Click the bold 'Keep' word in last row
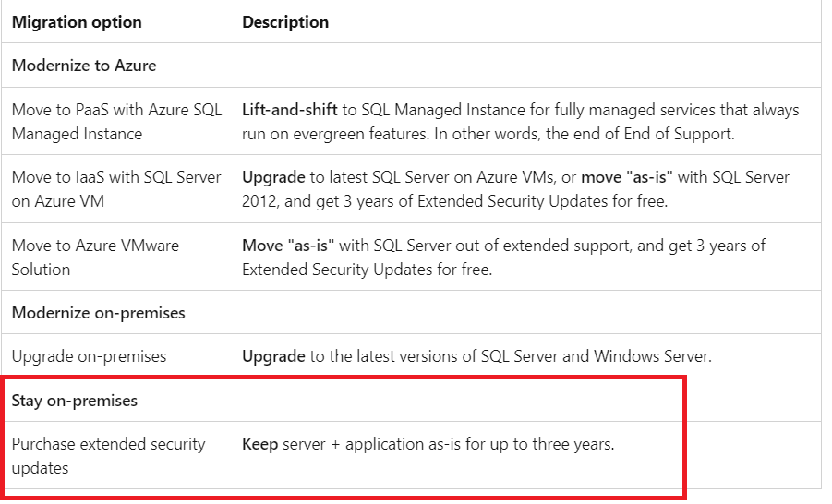The height and width of the screenshot is (504, 832). click(x=259, y=444)
